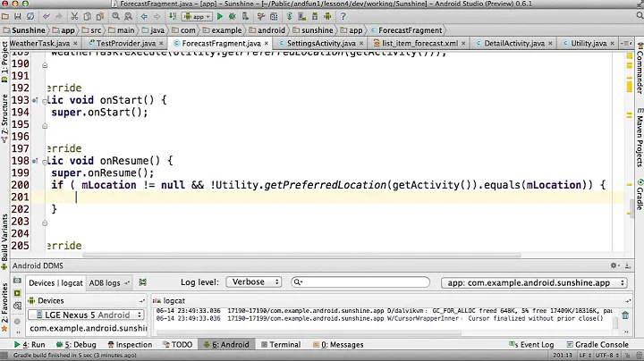Open the SDK Manager icon
This screenshot has height=361, width=644.
point(315,16)
